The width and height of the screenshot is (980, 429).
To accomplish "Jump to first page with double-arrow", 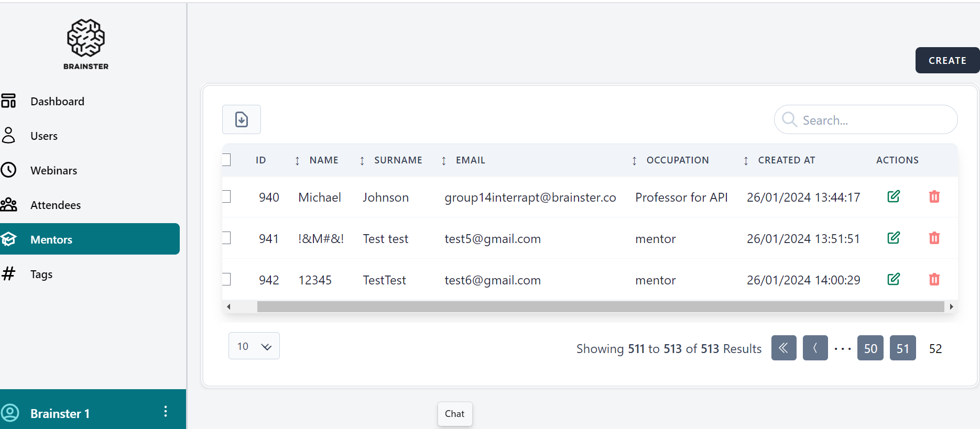I will tap(783, 348).
